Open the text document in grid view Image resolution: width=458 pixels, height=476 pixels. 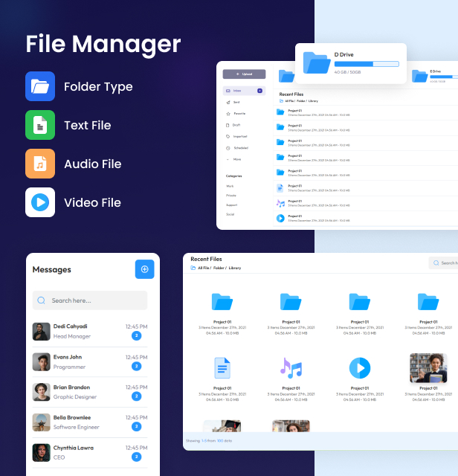[222, 367]
